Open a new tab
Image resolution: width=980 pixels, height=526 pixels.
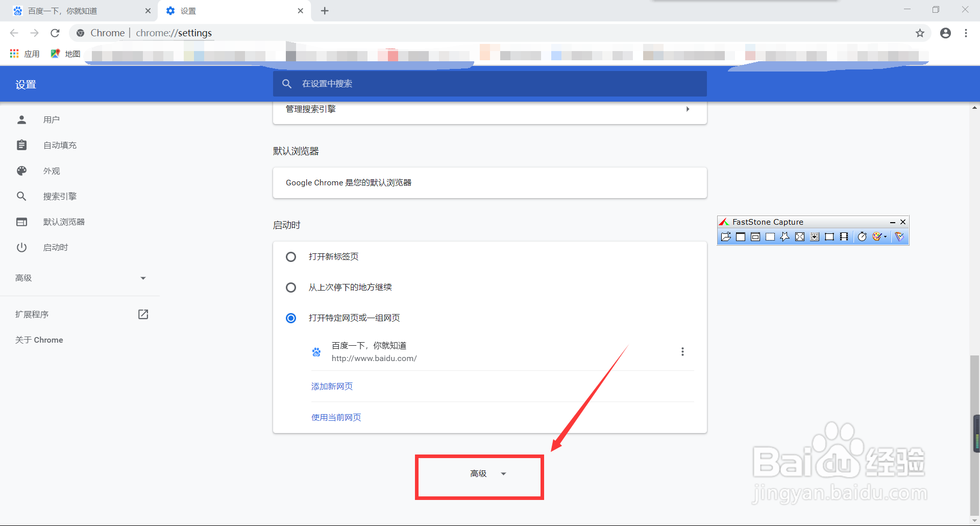click(325, 11)
